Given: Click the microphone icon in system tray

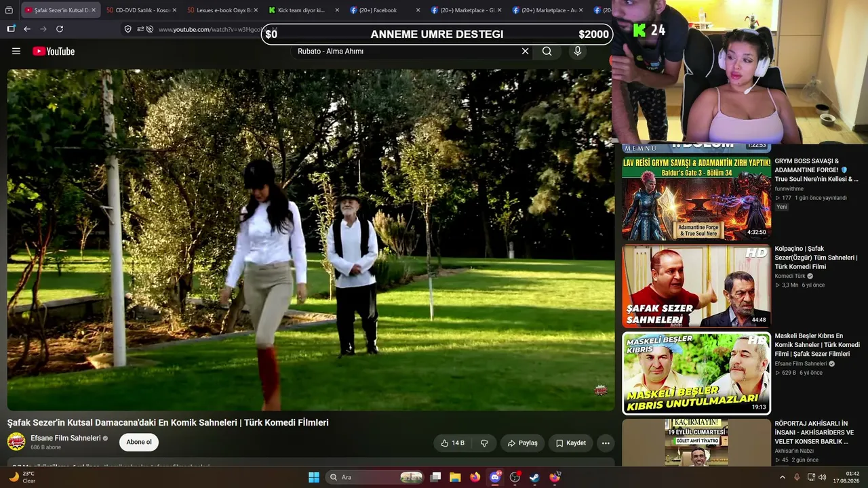Looking at the screenshot, I should tap(797, 477).
